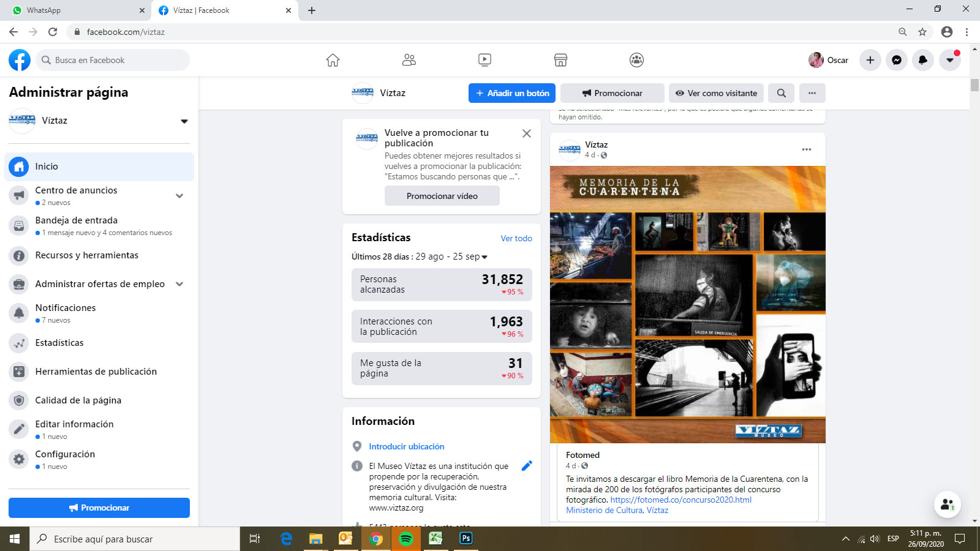Select Herramientas de publicación in sidebar
The image size is (980, 551).
[x=96, y=372]
